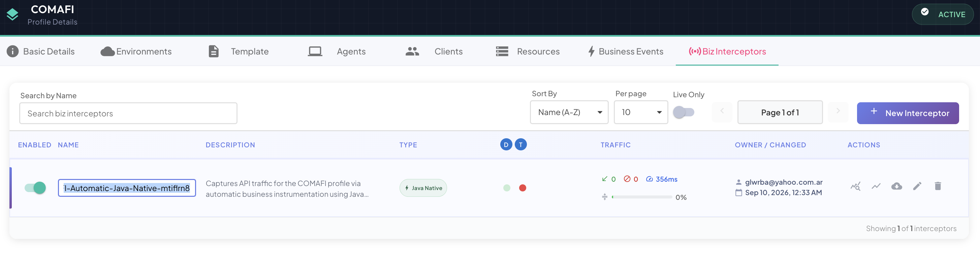Image resolution: width=980 pixels, height=255 pixels.
Task: Click the COMAFI layered logo icon
Action: (12, 14)
